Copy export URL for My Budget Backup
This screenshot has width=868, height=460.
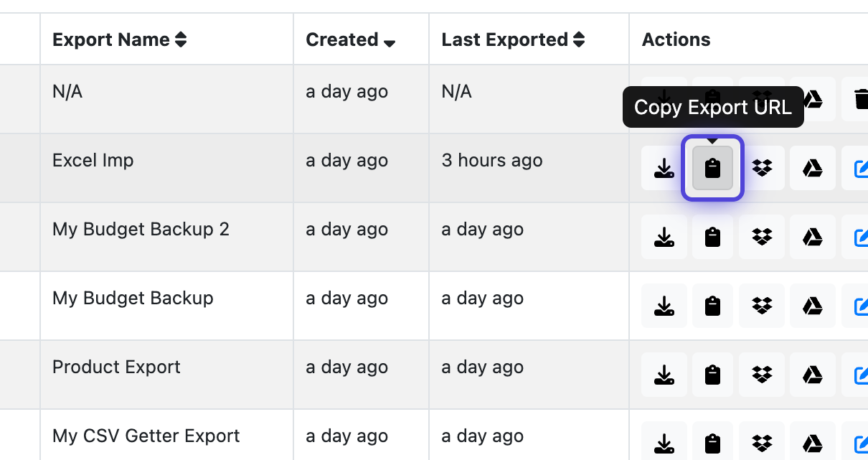click(712, 305)
